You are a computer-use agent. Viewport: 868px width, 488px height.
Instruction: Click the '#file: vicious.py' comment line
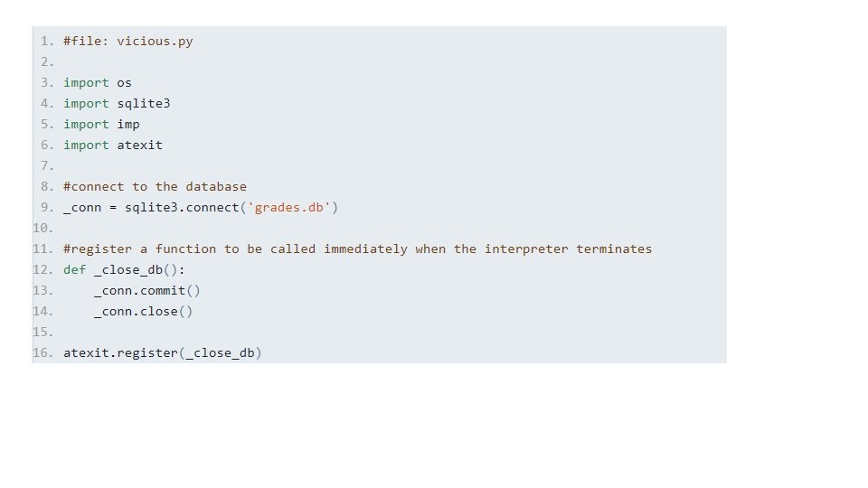(127, 41)
